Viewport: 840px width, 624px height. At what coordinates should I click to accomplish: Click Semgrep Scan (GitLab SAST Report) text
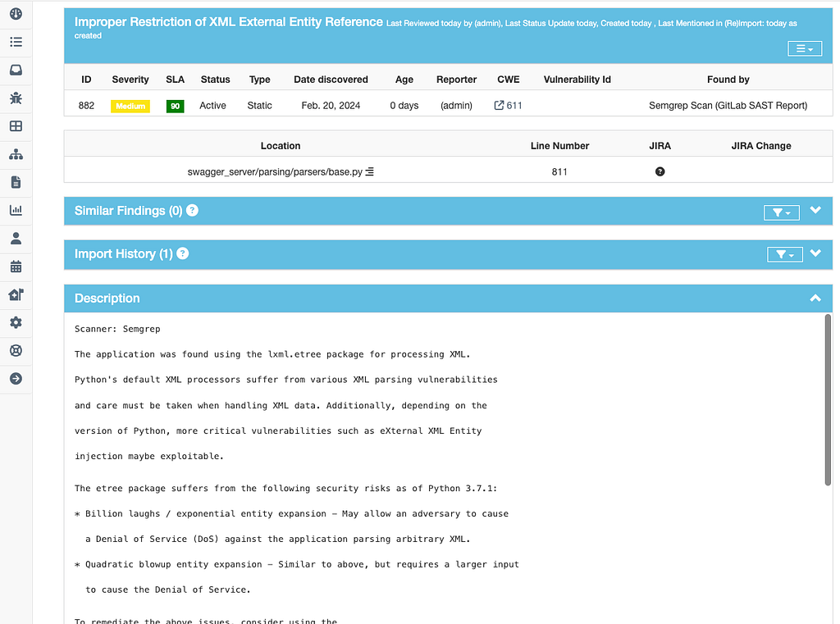pyautogui.click(x=728, y=106)
